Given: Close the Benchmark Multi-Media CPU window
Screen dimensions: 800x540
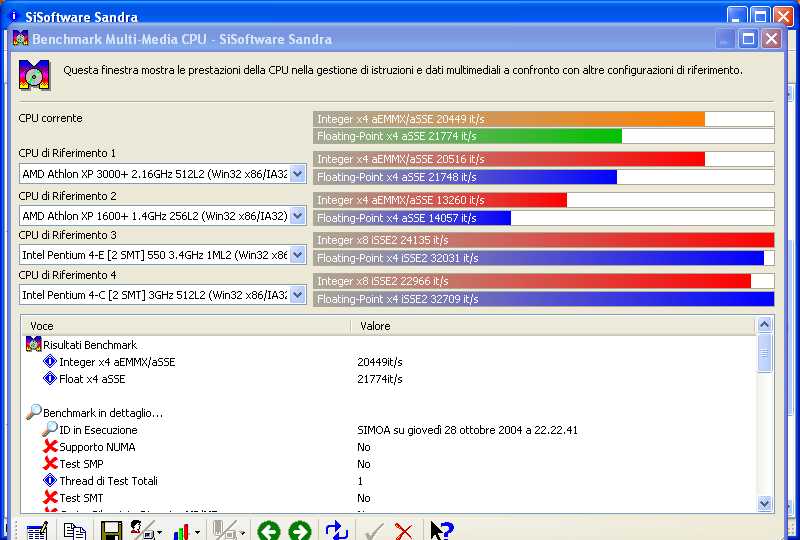Looking at the screenshot, I should point(771,39).
